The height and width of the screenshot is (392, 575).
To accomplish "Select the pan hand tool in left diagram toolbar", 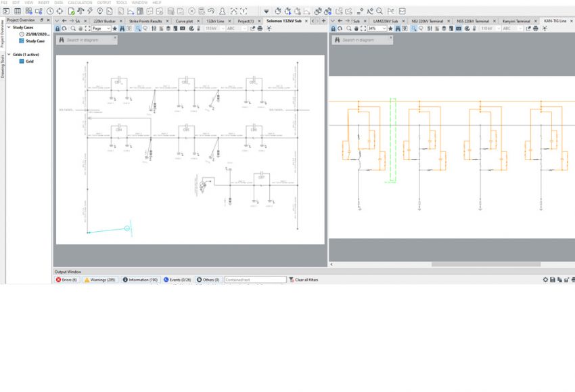I will click(x=80, y=28).
